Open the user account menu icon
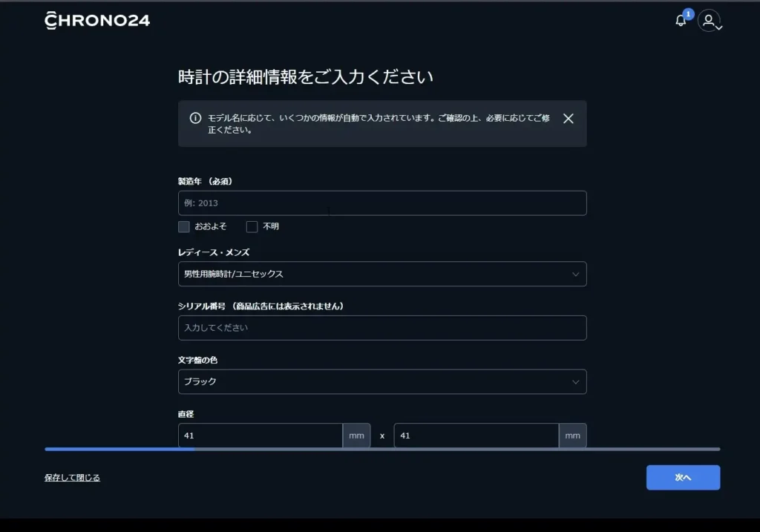Screen dimensions: 760x532 coord(710,21)
